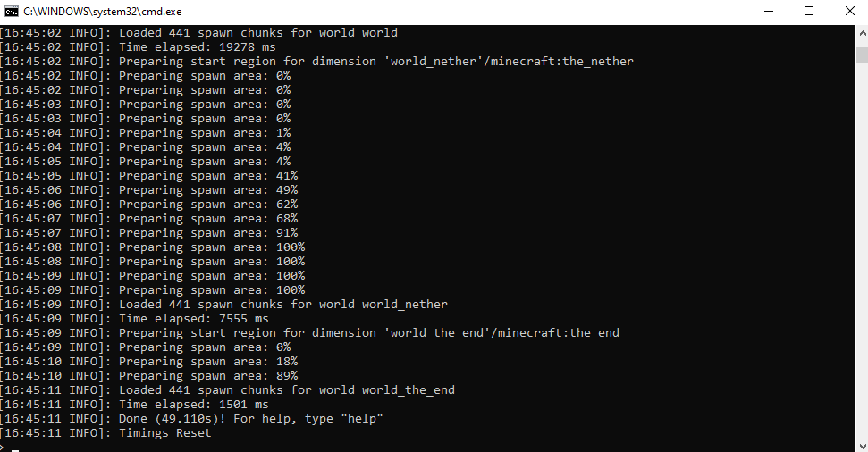This screenshot has width=868, height=452.
Task: Maximize the cmd.exe window
Action: [x=809, y=11]
